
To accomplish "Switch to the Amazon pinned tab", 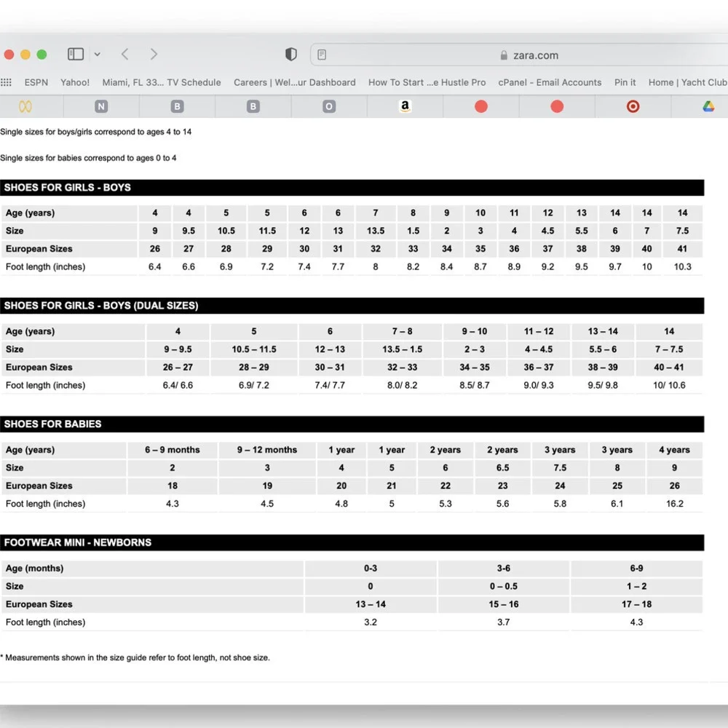I will coord(405,107).
